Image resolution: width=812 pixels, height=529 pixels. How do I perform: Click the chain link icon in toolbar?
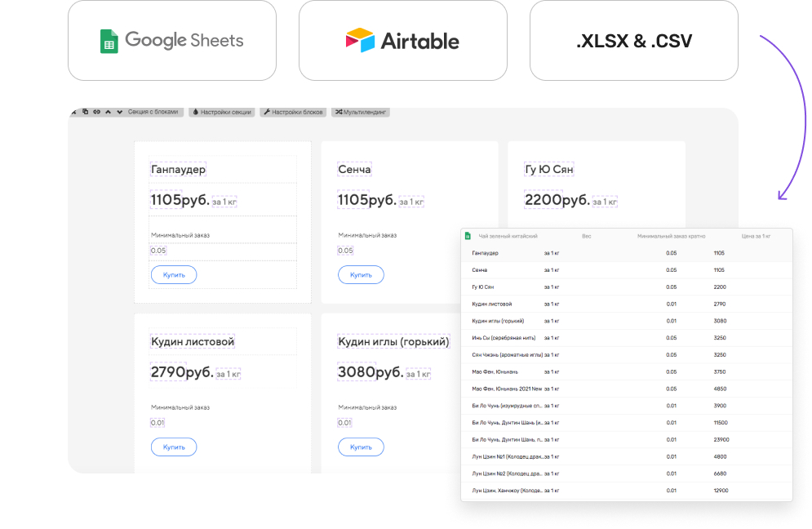[x=97, y=112]
